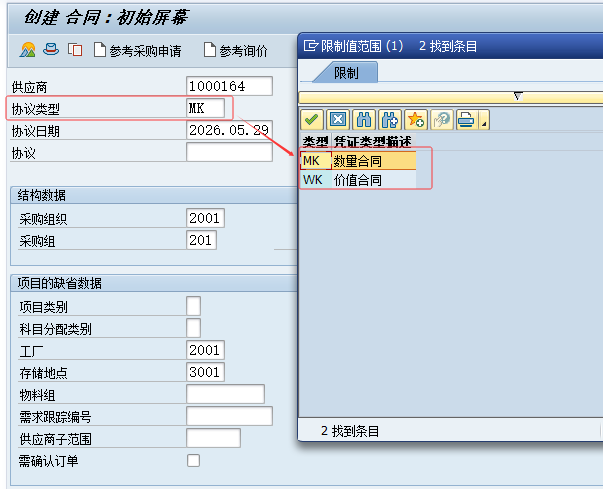Click the hat icon in main toolbar
Image resolution: width=603 pixels, height=489 pixels.
click(x=51, y=50)
